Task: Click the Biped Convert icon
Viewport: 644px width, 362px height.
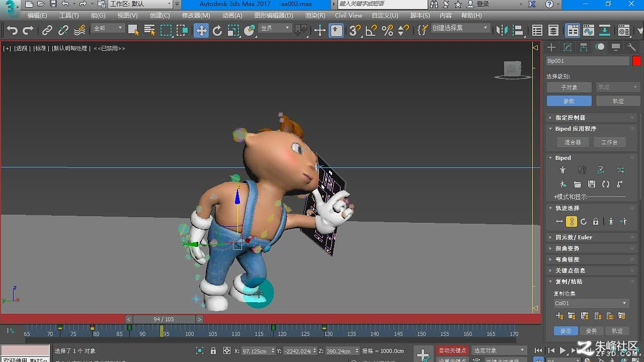Action: pos(606,185)
